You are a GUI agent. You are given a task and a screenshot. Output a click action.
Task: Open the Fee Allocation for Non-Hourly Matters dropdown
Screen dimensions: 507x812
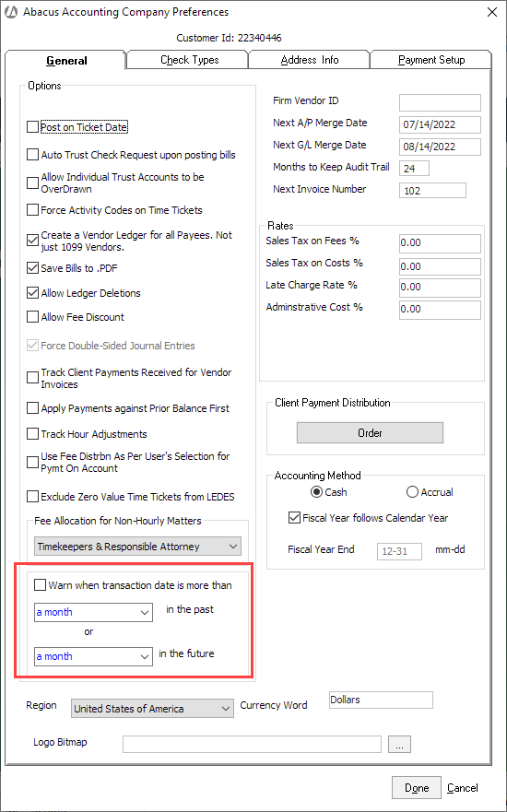137,547
